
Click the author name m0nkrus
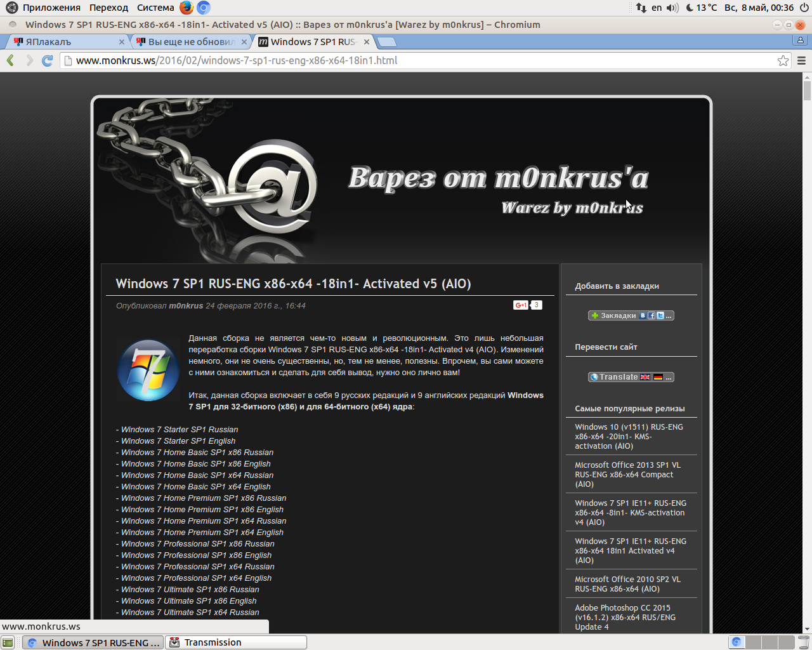[186, 306]
